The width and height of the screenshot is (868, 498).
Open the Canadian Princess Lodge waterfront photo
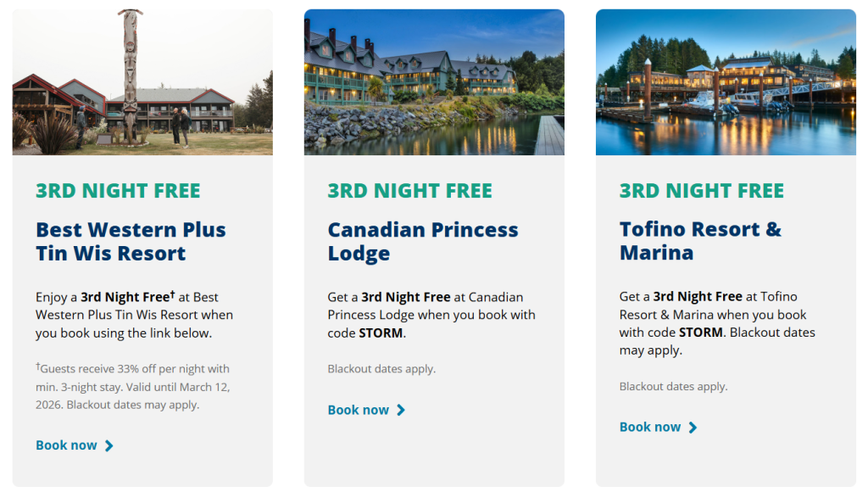[x=434, y=82]
